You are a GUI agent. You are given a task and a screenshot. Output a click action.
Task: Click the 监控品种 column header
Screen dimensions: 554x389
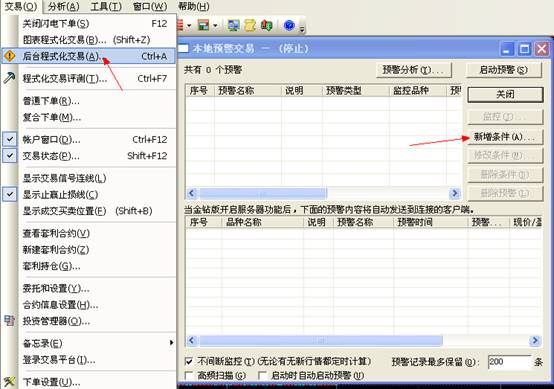(x=418, y=90)
